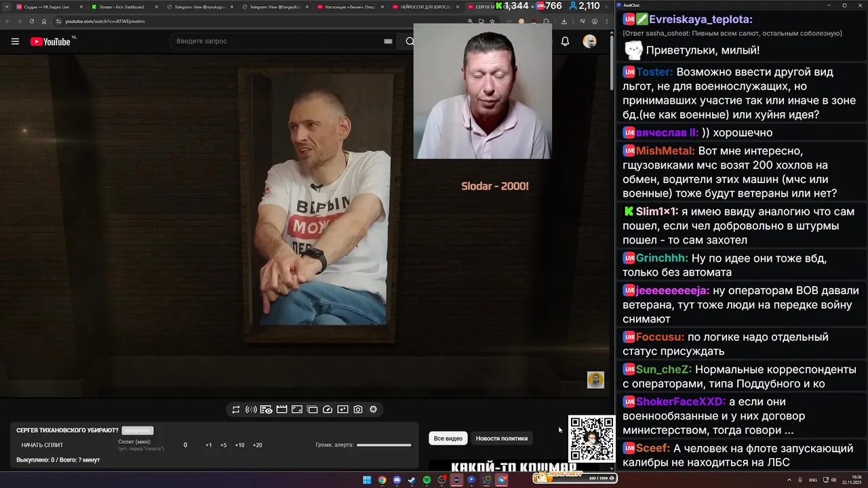Click browser back arrow
This screenshot has height=488, width=868.
tap(8, 21)
